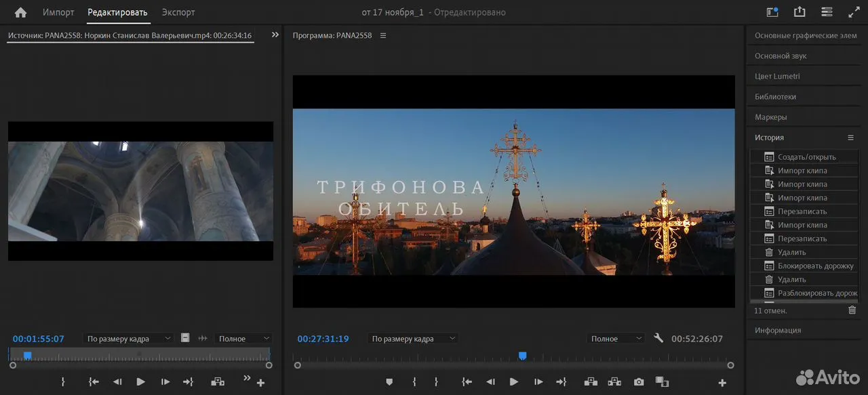Click Source timecode 00:01:55:07
Image resolution: width=868 pixels, height=395 pixels.
point(38,339)
